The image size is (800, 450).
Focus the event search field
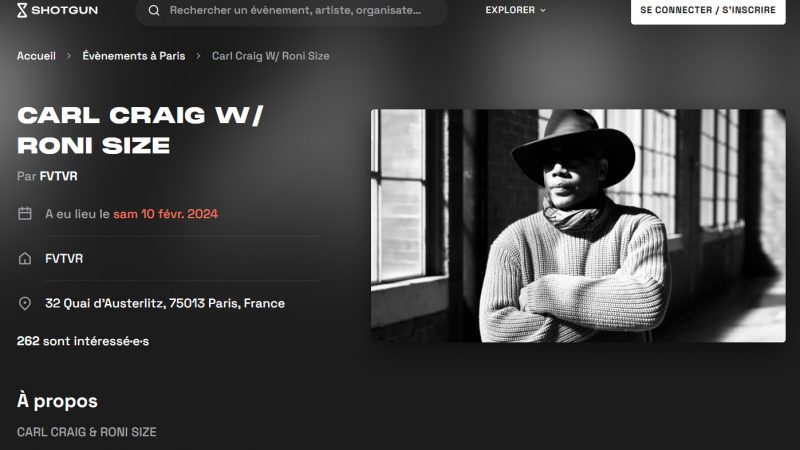click(x=291, y=11)
